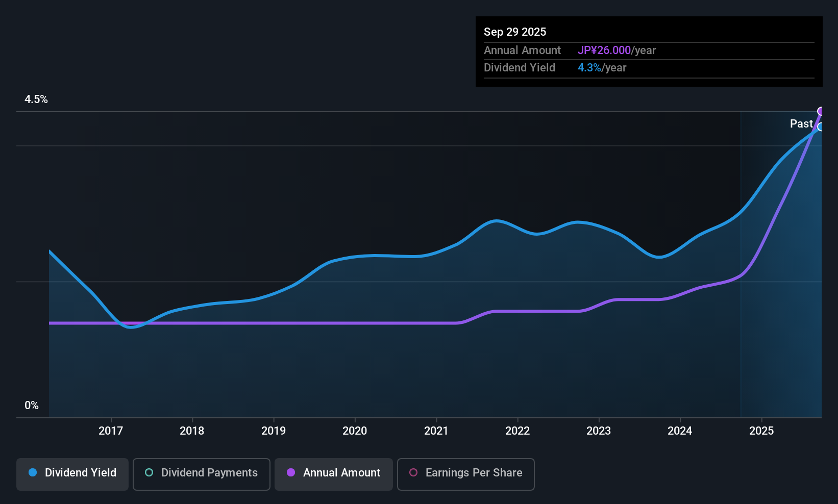This screenshot has width=838, height=504.
Task: Click the 2021 x-axis year label
Action: click(436, 431)
